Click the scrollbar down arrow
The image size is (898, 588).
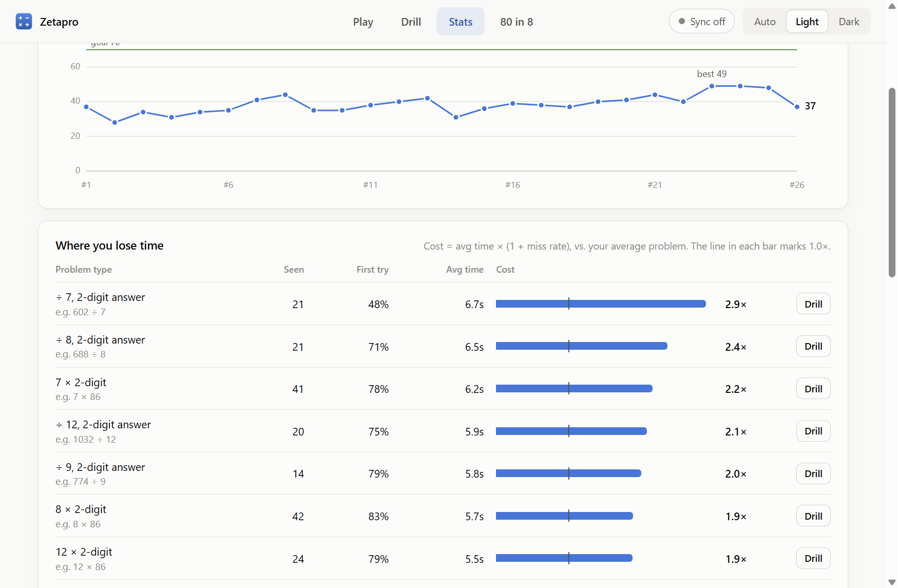[x=892, y=582]
